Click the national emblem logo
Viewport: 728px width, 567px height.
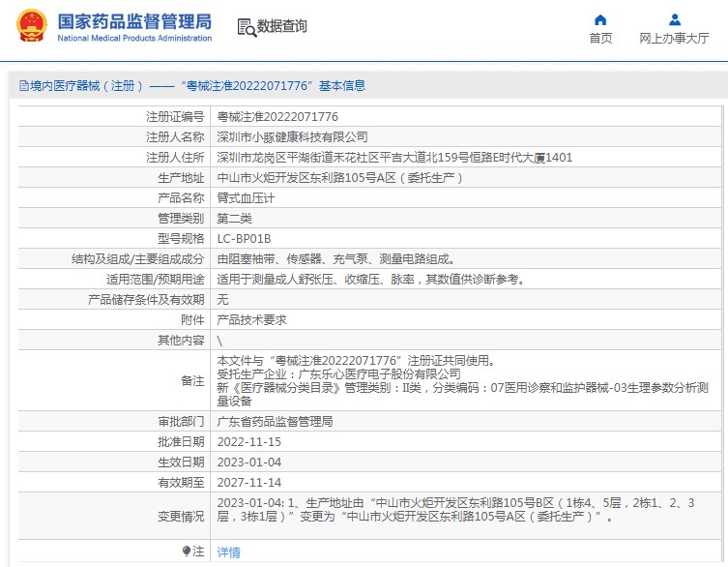[x=32, y=25]
